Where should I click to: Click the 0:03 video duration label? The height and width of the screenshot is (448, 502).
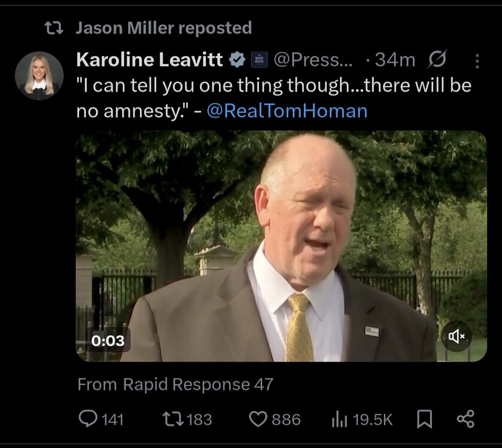(108, 340)
